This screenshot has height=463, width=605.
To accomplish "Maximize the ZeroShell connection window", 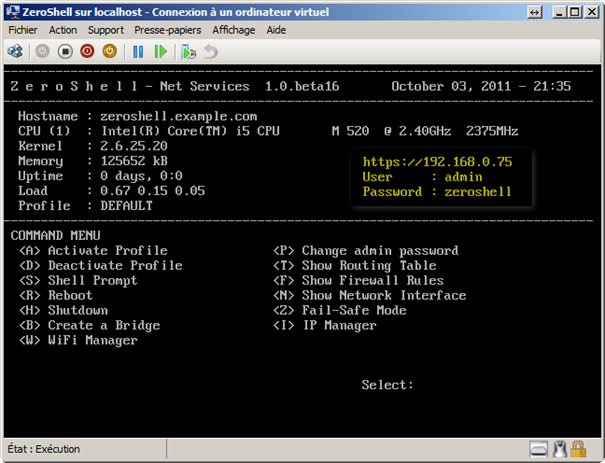I will 575,12.
